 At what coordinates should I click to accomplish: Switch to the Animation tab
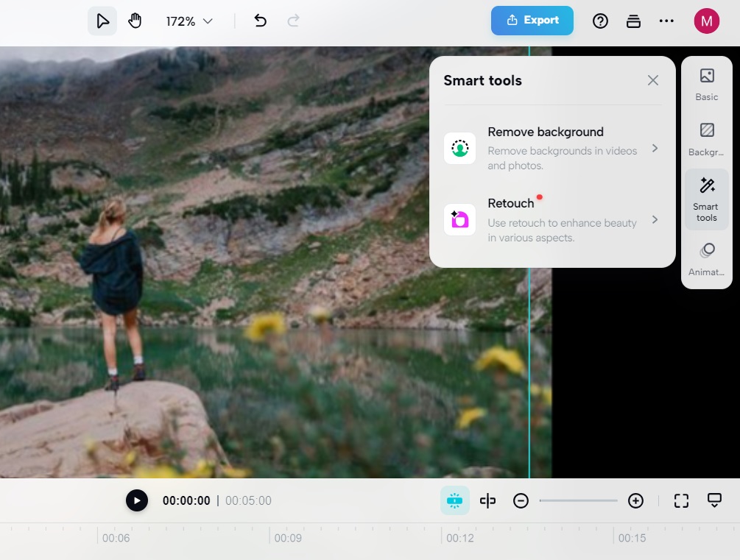coord(706,259)
